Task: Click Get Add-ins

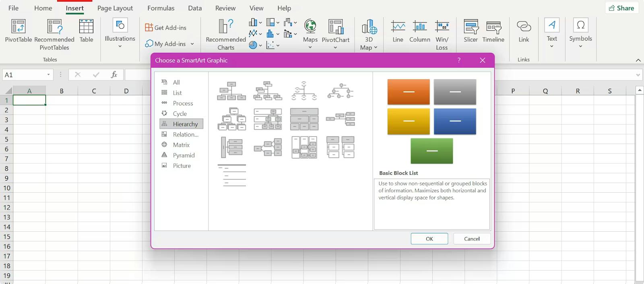Action: [x=166, y=27]
